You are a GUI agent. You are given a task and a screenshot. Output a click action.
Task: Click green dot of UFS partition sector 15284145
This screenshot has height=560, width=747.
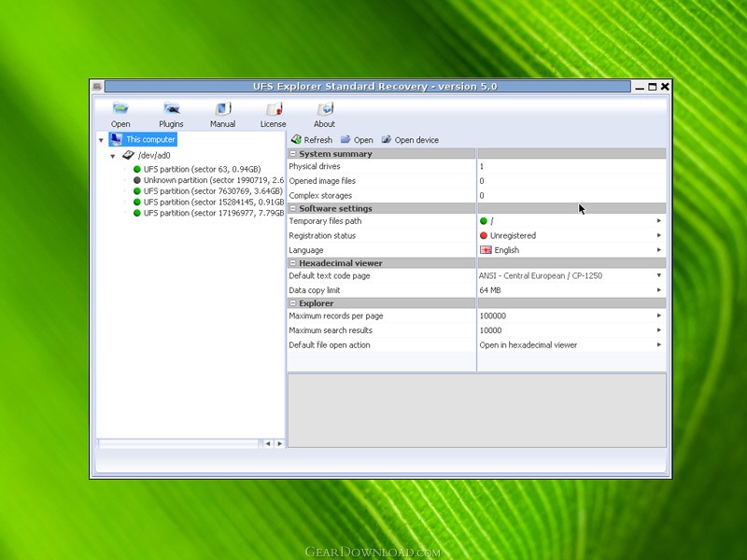tap(137, 202)
